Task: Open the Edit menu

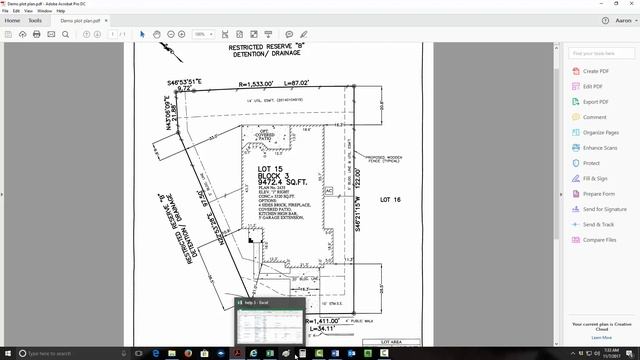Action: click(16, 11)
